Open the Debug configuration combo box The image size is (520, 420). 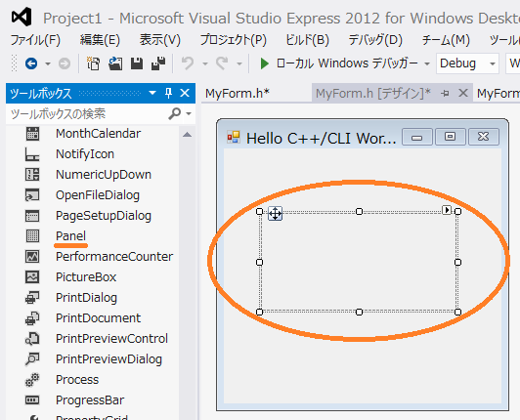coord(467,63)
